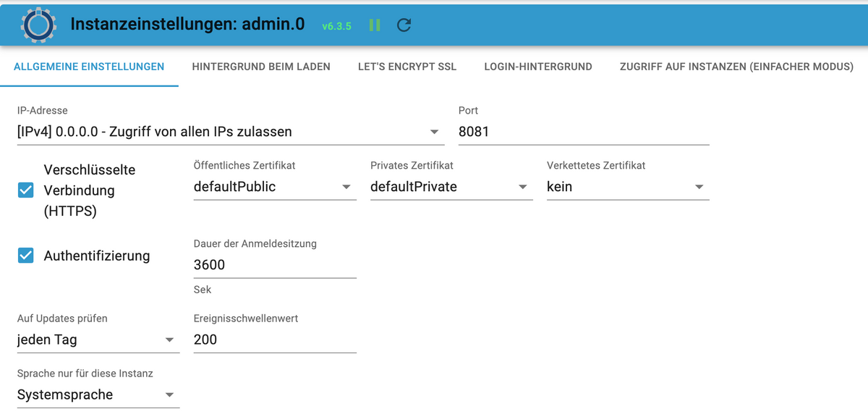Open the Let's Encrypt SSL tab
Viewport: 868px width, 417px height.
(407, 67)
